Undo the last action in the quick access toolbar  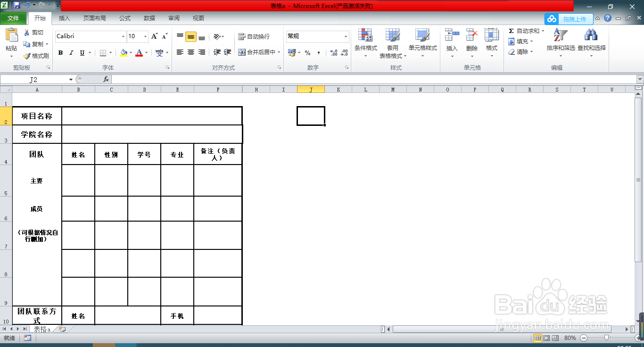click(27, 6)
